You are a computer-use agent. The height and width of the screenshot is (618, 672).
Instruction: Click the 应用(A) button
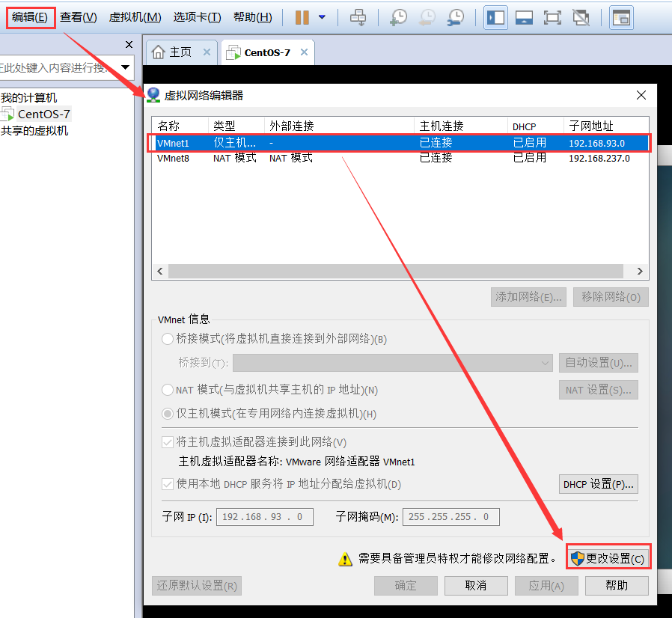coord(546,586)
